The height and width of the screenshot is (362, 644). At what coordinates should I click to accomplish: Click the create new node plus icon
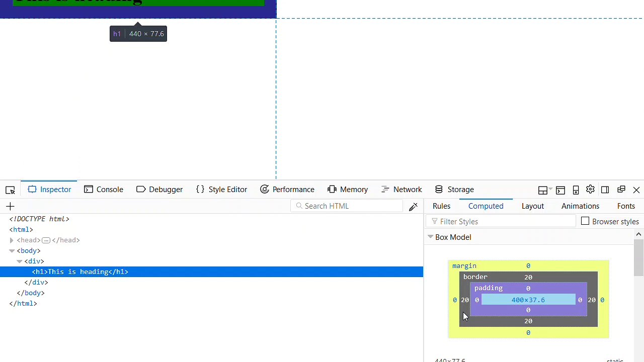click(10, 206)
